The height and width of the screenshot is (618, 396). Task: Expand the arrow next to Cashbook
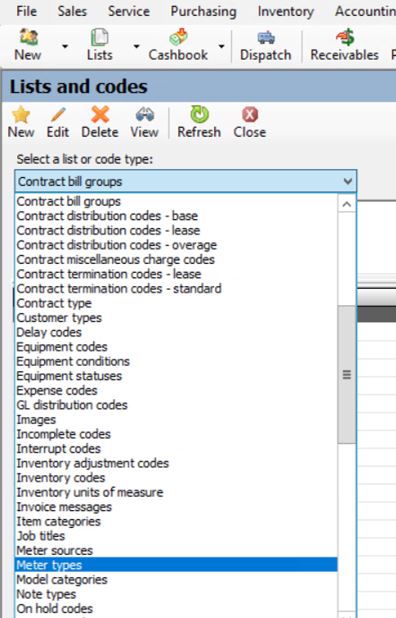(221, 47)
